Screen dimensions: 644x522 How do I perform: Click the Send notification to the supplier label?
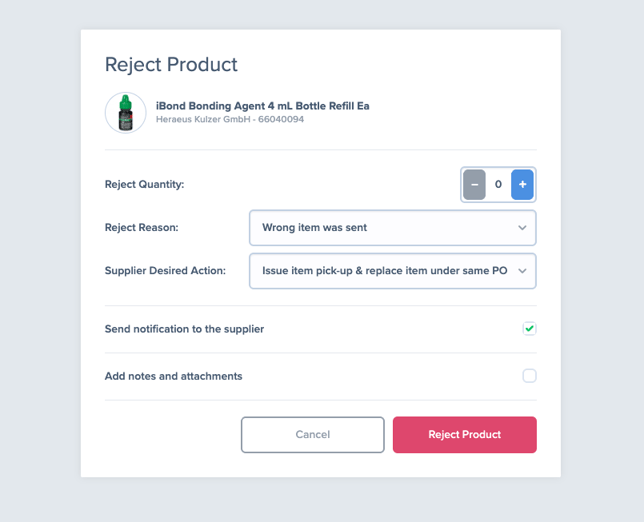pyautogui.click(x=184, y=329)
